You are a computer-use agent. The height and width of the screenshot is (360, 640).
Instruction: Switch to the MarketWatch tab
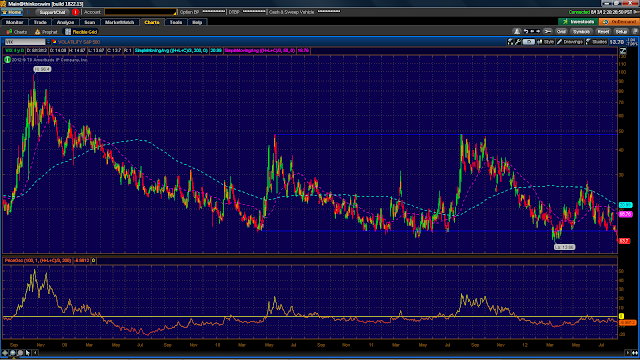click(x=119, y=22)
